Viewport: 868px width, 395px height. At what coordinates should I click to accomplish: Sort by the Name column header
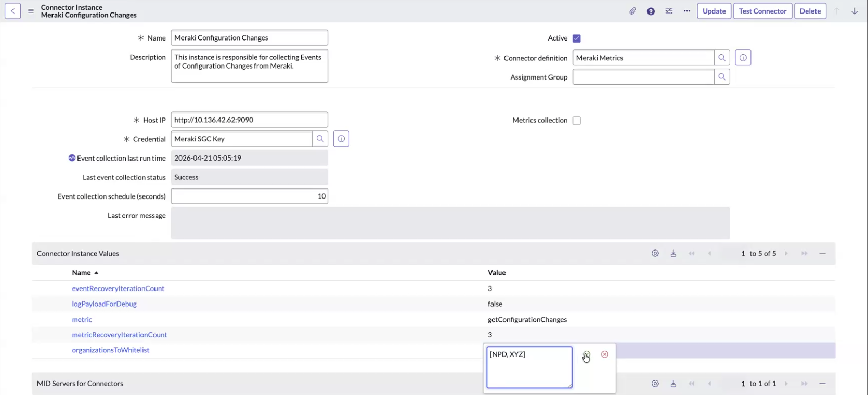[x=82, y=273]
